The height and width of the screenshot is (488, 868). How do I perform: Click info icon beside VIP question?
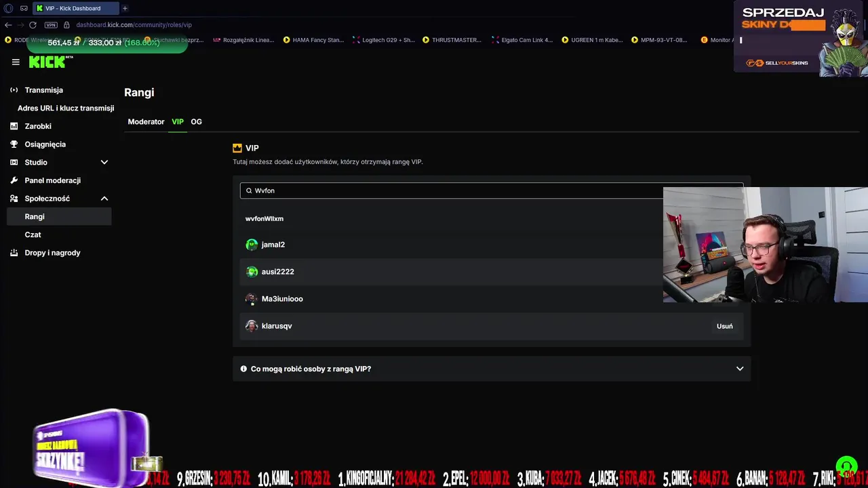point(243,369)
